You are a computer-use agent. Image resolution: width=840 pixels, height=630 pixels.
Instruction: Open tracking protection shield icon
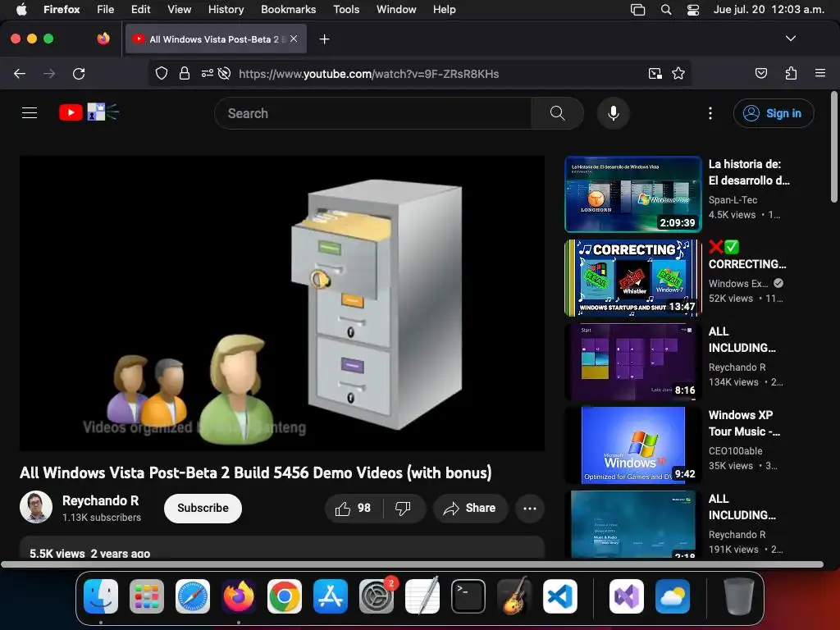pos(162,73)
